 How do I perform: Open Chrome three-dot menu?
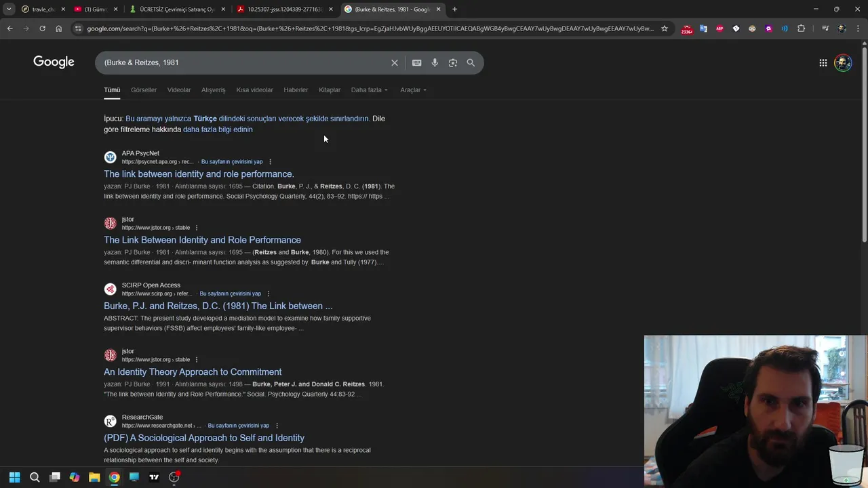(858, 28)
